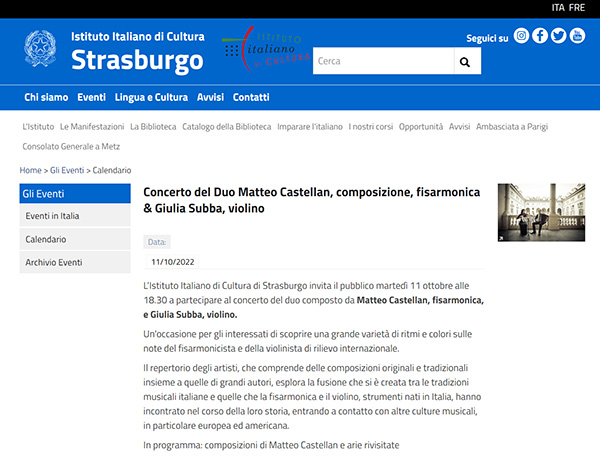Image resolution: width=600 pixels, height=458 pixels.
Task: Open Imparare l'italiano link
Action: [310, 127]
